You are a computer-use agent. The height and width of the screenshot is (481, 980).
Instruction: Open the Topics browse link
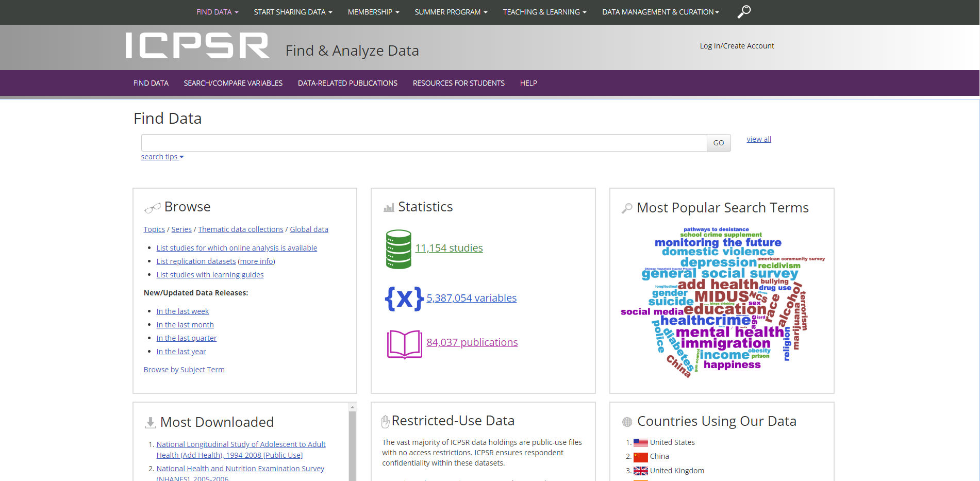coord(154,229)
